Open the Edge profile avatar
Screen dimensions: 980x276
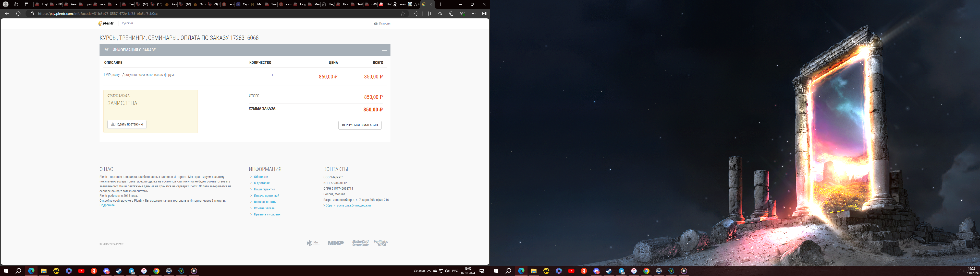(6, 5)
